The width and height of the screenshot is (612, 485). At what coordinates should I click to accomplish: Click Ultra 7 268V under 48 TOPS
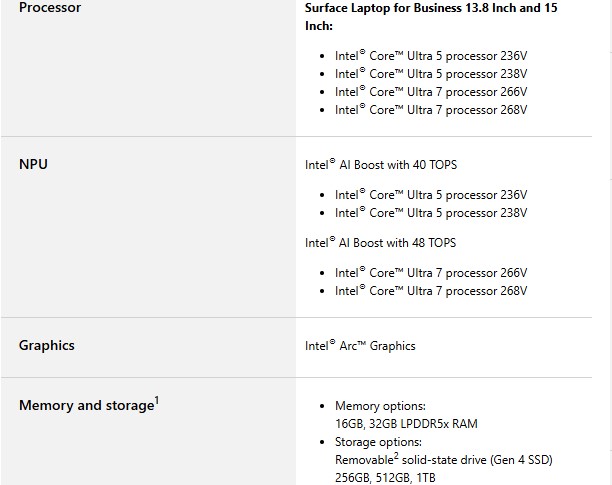click(430, 291)
